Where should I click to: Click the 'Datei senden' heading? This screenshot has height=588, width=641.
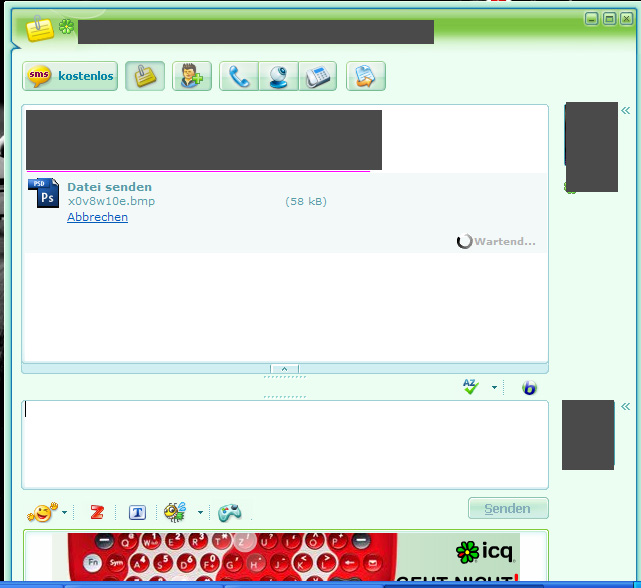click(110, 187)
